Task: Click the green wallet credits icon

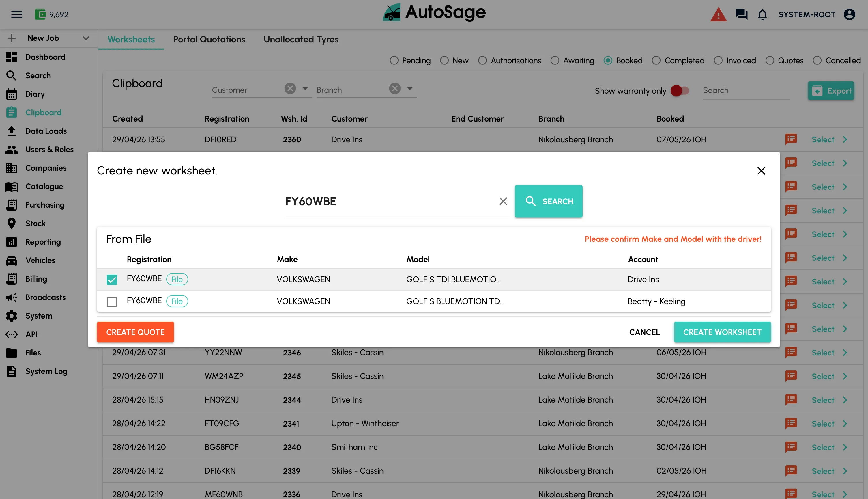Action: tap(40, 14)
